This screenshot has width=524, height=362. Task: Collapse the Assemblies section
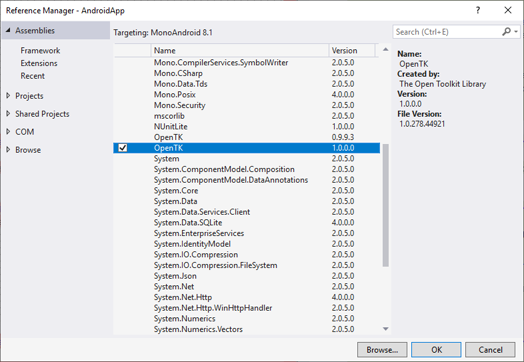coord(8,30)
